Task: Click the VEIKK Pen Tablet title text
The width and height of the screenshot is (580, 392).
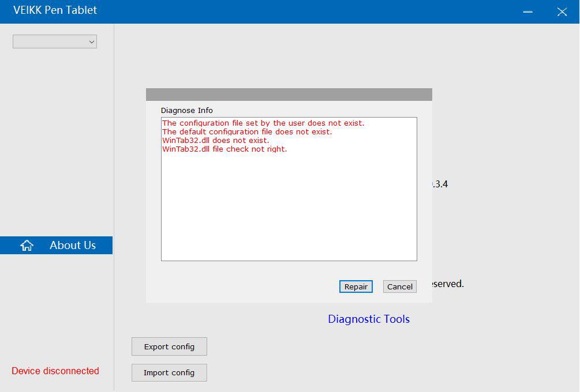Action: 55,10
